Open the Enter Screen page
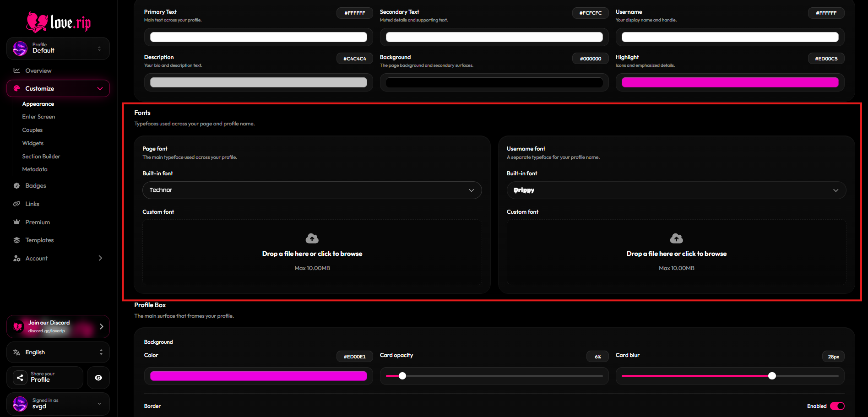This screenshot has height=417, width=868. click(38, 117)
